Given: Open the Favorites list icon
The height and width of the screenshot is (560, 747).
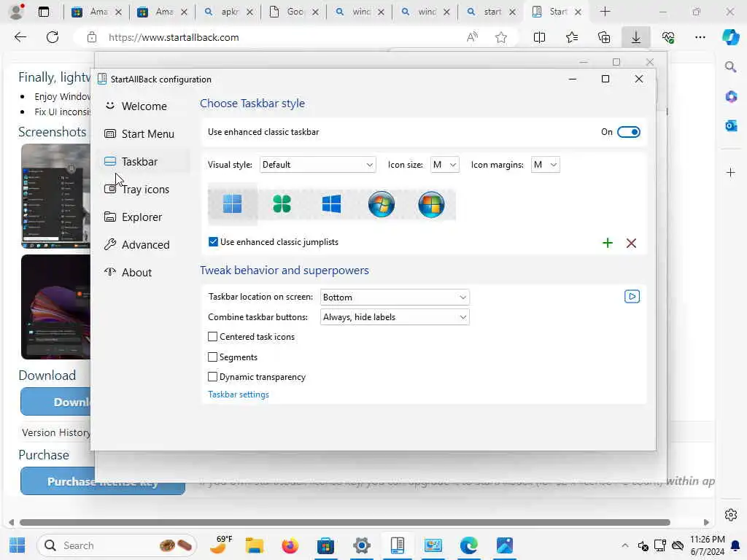Looking at the screenshot, I should (x=572, y=37).
